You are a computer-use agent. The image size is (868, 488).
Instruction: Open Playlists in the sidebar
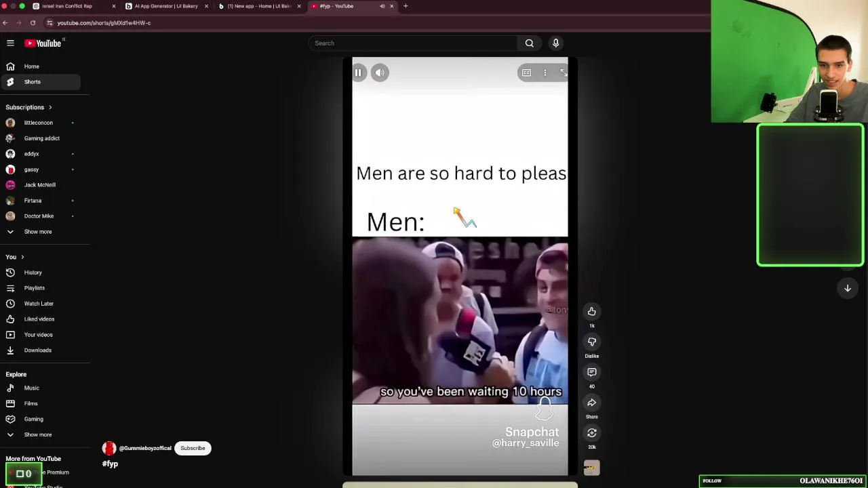[41, 288]
